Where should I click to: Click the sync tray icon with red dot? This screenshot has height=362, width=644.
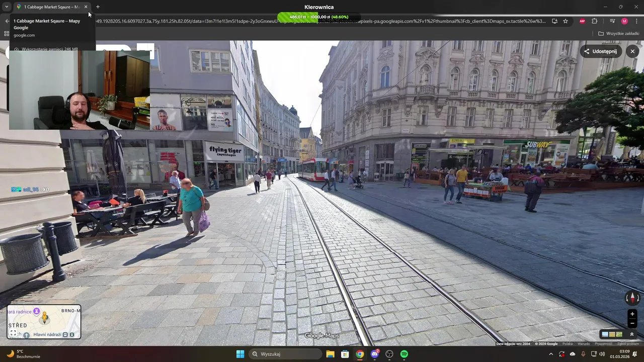click(562, 354)
